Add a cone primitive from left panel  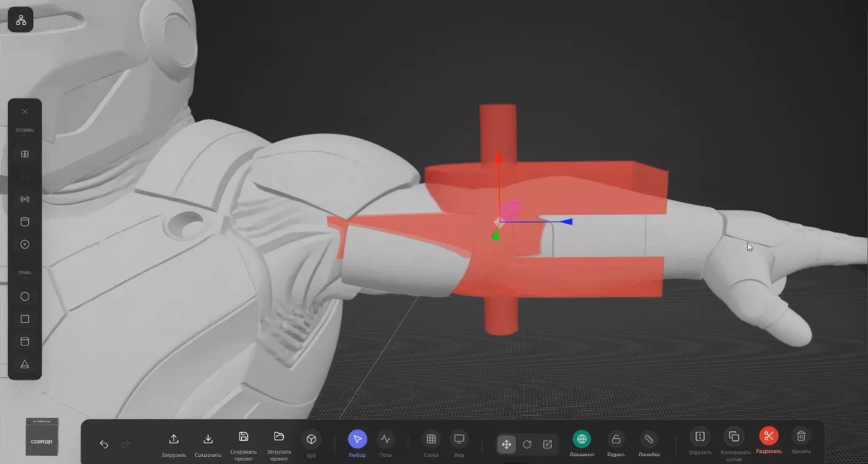tap(25, 364)
